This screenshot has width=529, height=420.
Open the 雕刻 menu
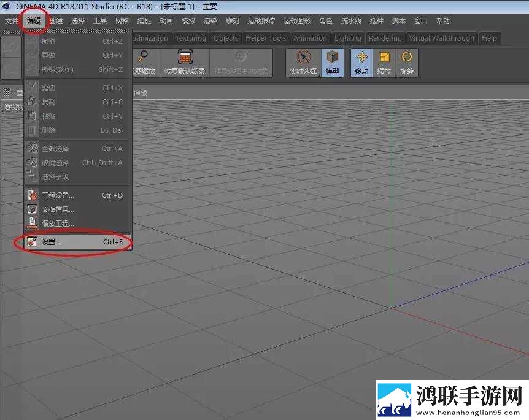coord(232,21)
